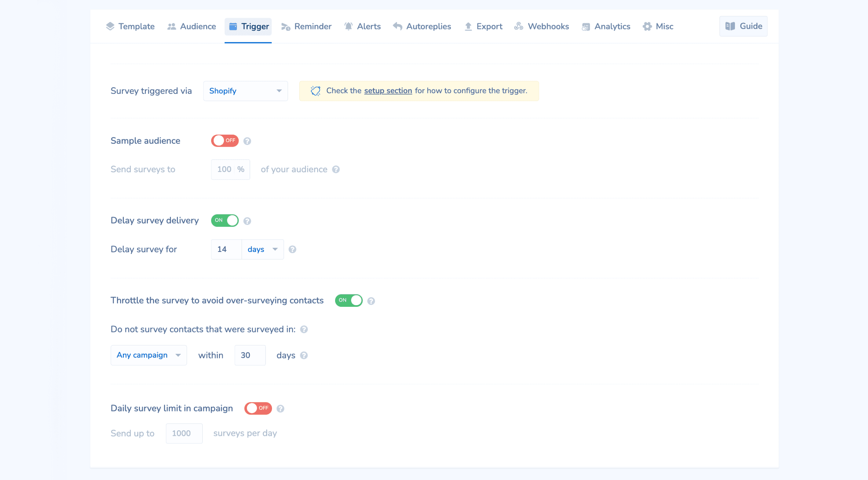Switch to the Template tab

130,26
